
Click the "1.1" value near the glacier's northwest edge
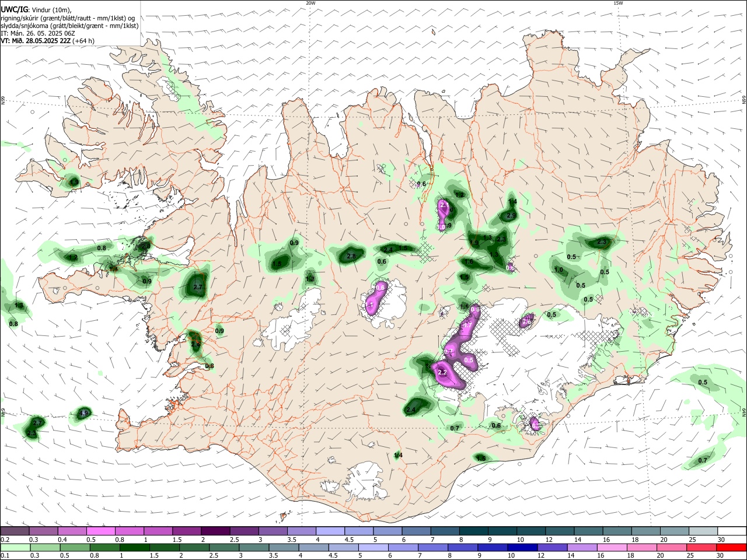[x=465, y=306]
